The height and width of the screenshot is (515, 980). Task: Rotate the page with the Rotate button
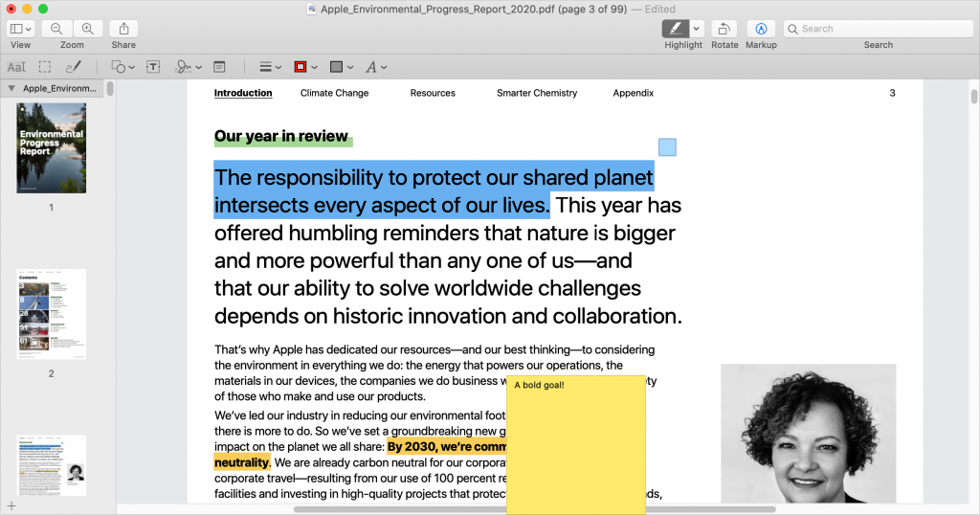point(724,29)
